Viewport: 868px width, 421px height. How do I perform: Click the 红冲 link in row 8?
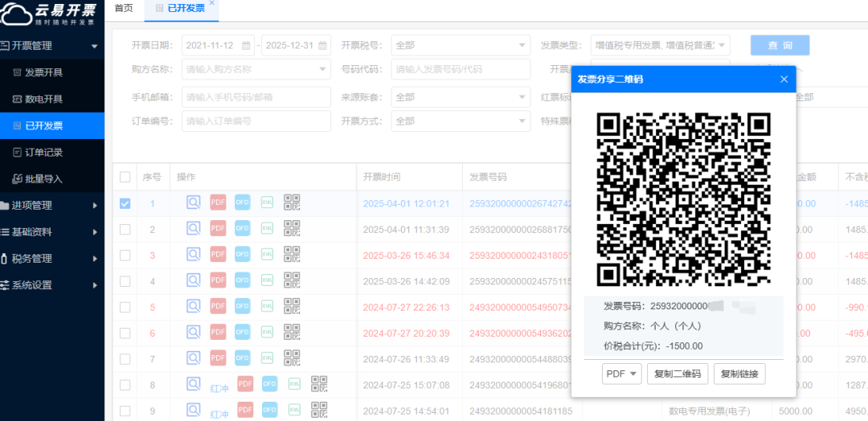pos(219,387)
